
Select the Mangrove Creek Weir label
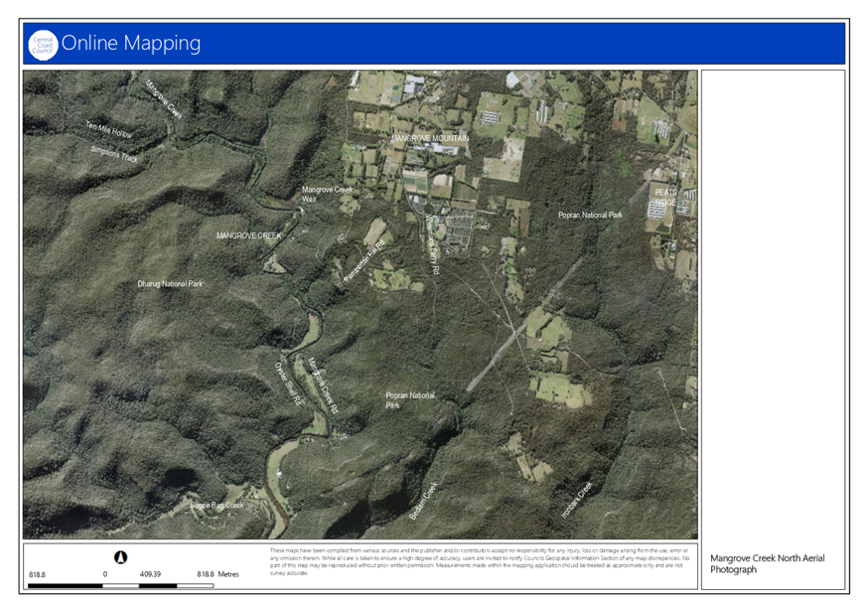327,193
